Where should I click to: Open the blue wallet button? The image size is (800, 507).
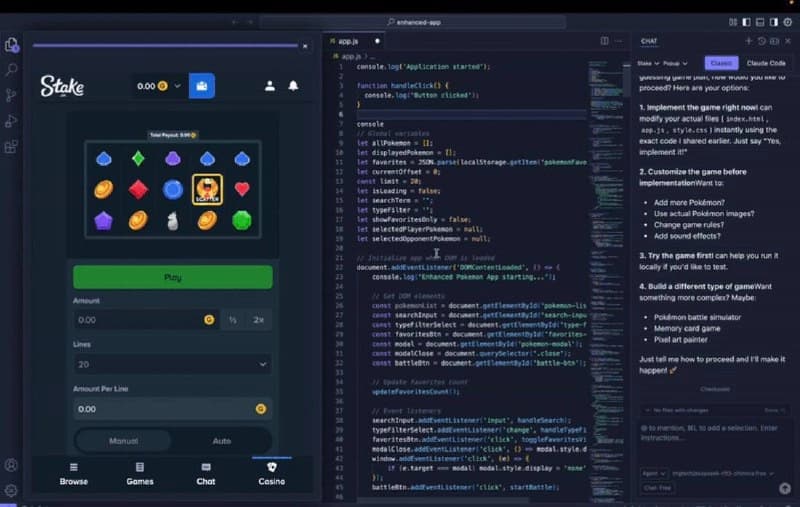[202, 86]
